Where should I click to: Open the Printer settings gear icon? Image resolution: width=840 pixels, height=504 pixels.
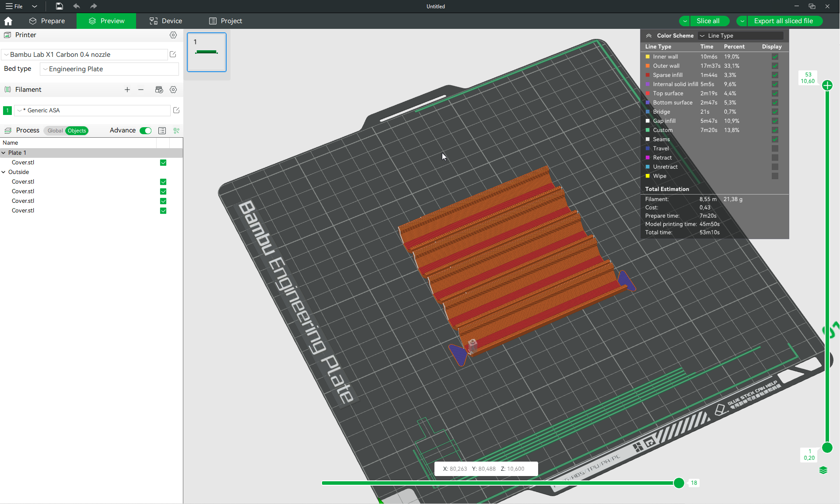click(173, 35)
